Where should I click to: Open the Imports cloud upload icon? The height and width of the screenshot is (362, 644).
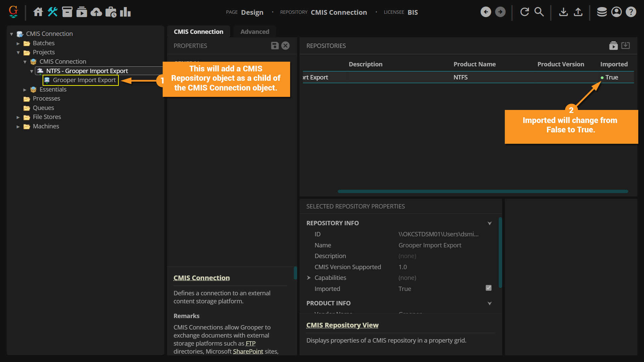96,12
